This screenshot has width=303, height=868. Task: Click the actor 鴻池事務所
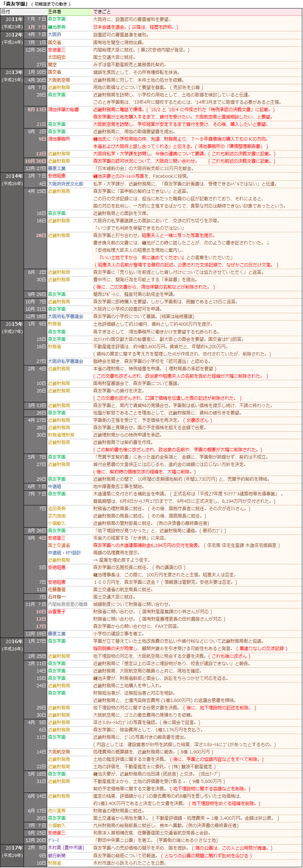tap(59, 139)
